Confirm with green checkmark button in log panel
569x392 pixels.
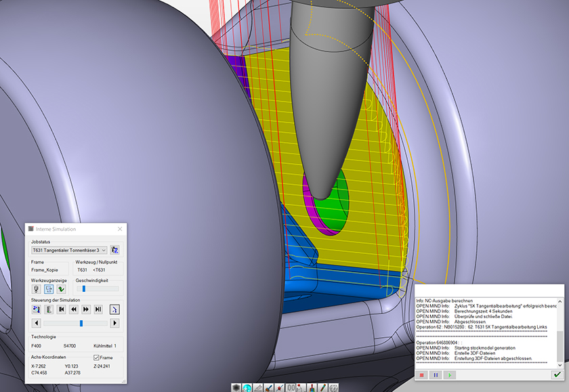pyautogui.click(x=557, y=374)
